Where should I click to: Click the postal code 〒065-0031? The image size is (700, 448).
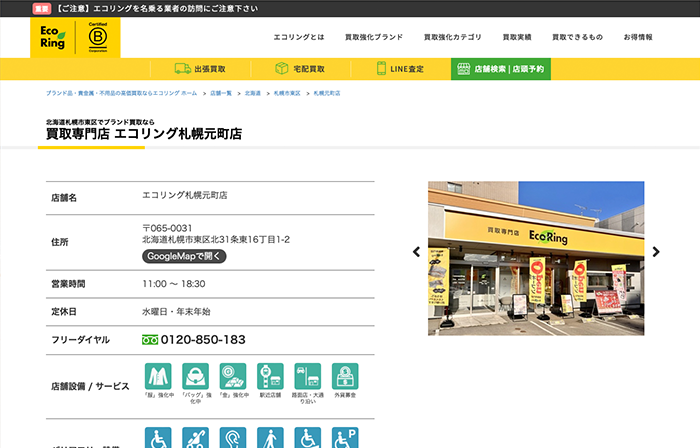pyautogui.click(x=167, y=228)
